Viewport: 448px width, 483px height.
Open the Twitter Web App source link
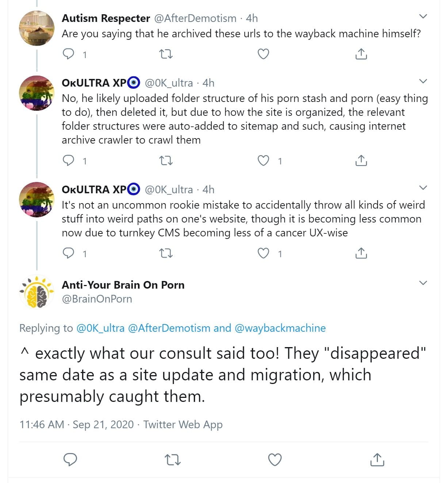183,425
